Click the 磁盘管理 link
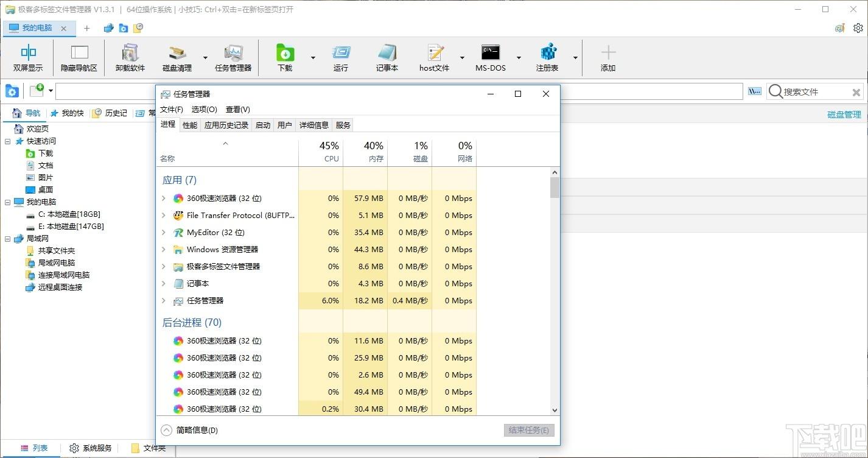This screenshot has height=458, width=868. 844,114
